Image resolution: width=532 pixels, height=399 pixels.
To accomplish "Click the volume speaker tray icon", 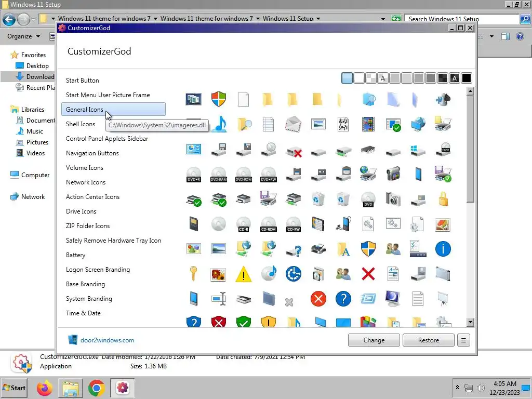I will coord(481,388).
